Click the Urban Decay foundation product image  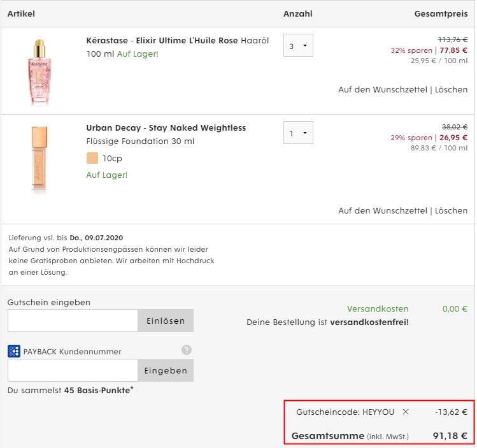pyautogui.click(x=39, y=159)
